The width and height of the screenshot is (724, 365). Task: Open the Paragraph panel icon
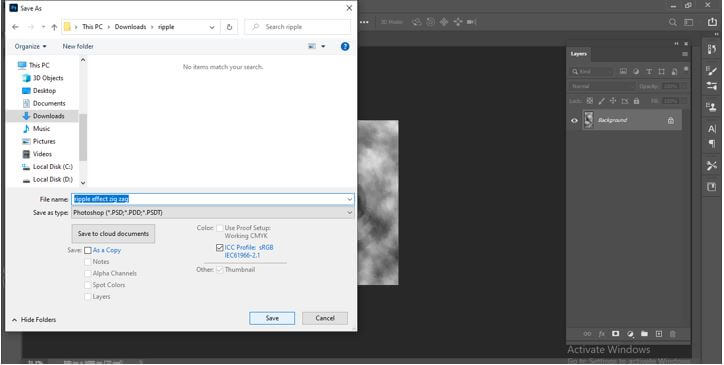(712, 144)
